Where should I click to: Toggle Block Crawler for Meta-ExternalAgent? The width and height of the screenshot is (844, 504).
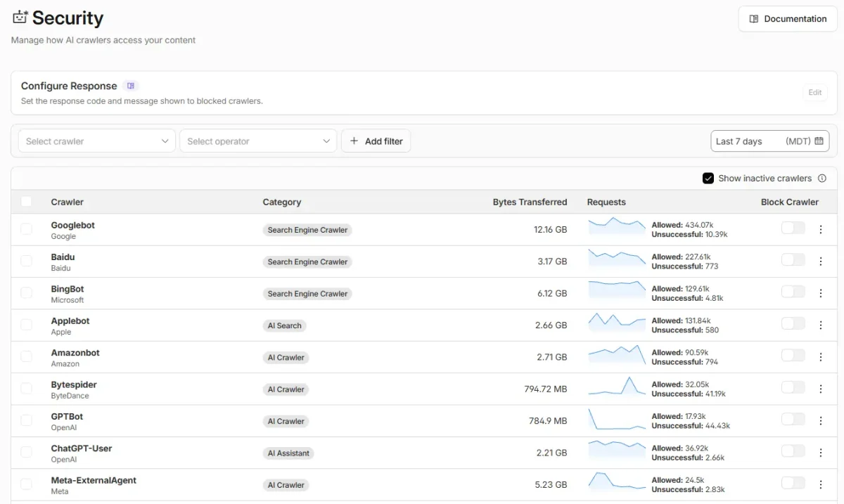point(793,483)
